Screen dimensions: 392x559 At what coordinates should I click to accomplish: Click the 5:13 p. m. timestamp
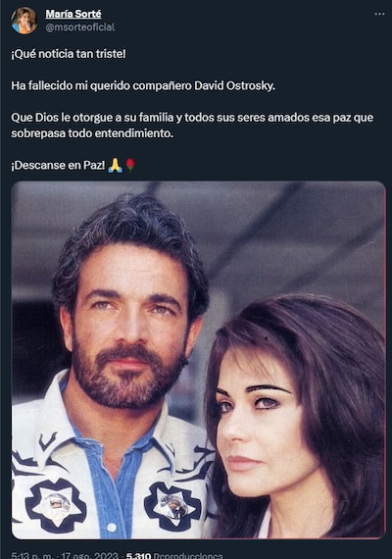coord(31,555)
